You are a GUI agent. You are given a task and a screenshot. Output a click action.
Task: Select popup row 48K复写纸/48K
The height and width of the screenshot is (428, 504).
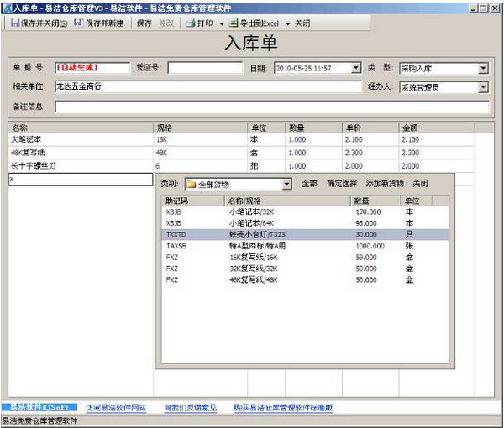305,280
